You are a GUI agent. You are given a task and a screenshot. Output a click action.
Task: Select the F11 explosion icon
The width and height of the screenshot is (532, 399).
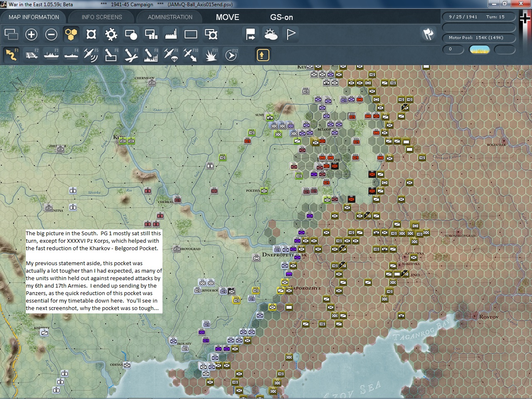pos(211,54)
